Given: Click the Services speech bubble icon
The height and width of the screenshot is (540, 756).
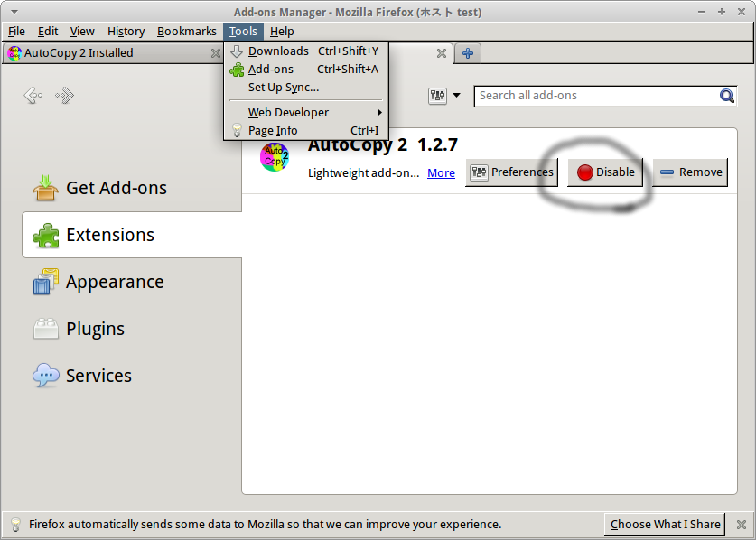Looking at the screenshot, I should [46, 375].
